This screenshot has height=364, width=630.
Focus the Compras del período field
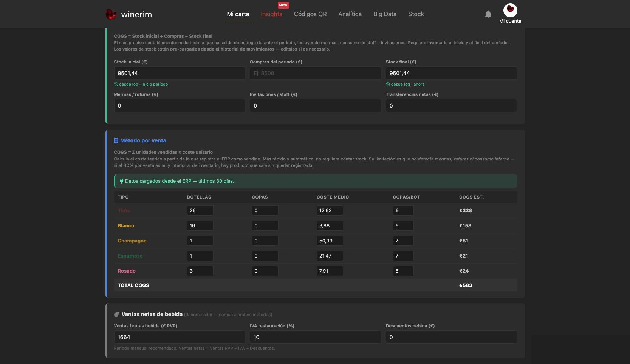315,73
